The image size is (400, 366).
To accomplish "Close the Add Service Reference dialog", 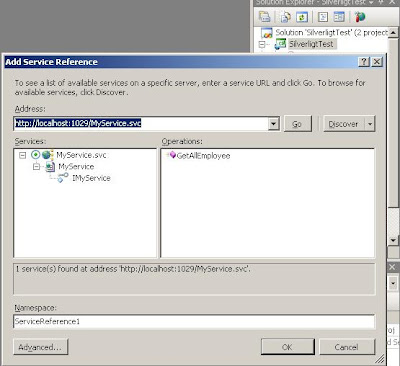I will pos(377,62).
